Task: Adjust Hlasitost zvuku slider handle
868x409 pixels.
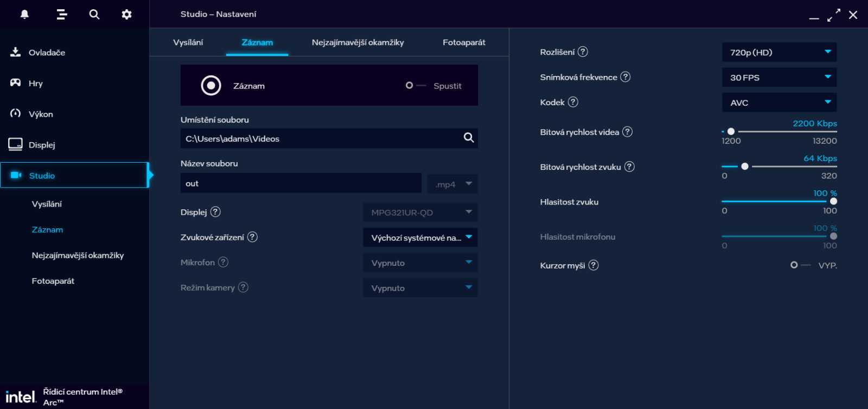Action: coord(833,201)
